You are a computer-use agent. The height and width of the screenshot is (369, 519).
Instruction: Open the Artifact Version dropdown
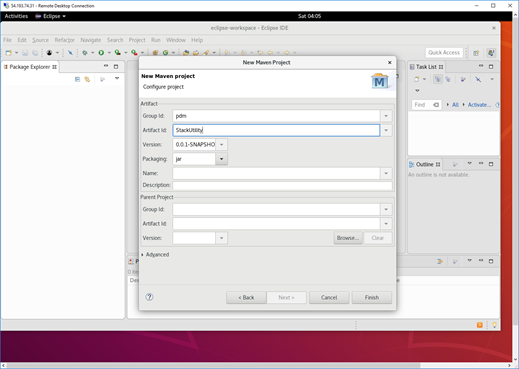coord(222,145)
